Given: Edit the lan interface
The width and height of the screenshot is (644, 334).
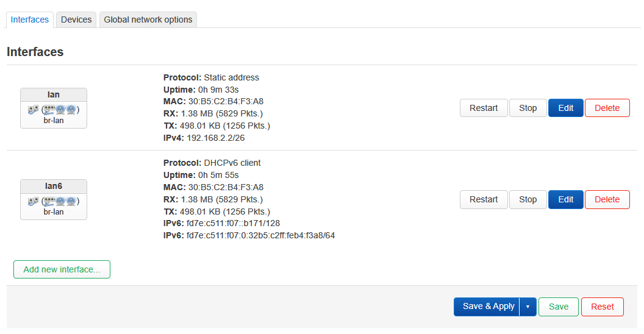Looking at the screenshot, I should [566, 108].
